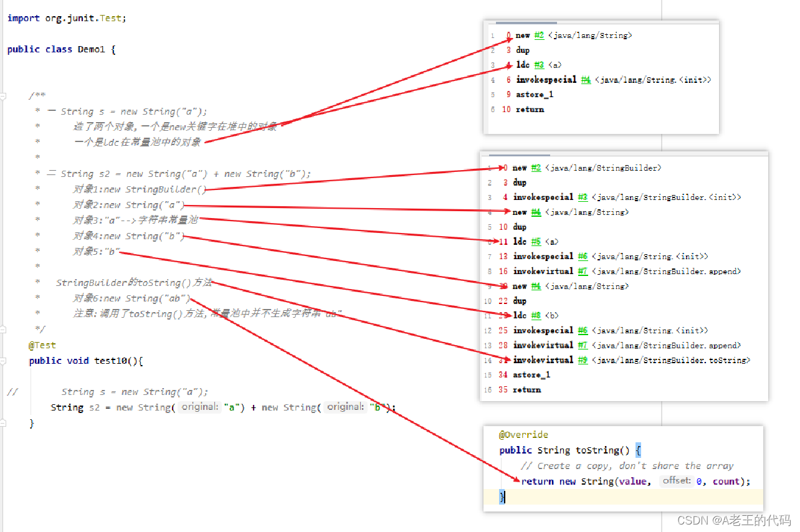Screen dimensions: 800x532
Task: Click comment '对象6:new String("ab")'
Action: point(131,298)
